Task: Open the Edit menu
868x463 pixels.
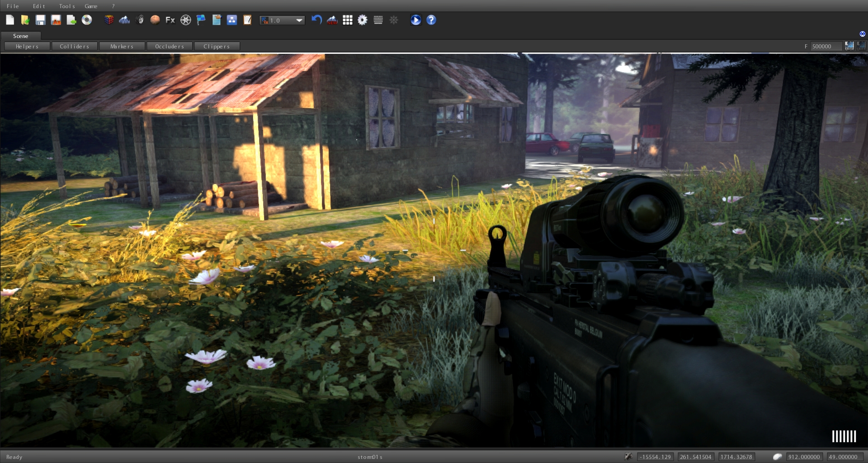Action: [39, 6]
